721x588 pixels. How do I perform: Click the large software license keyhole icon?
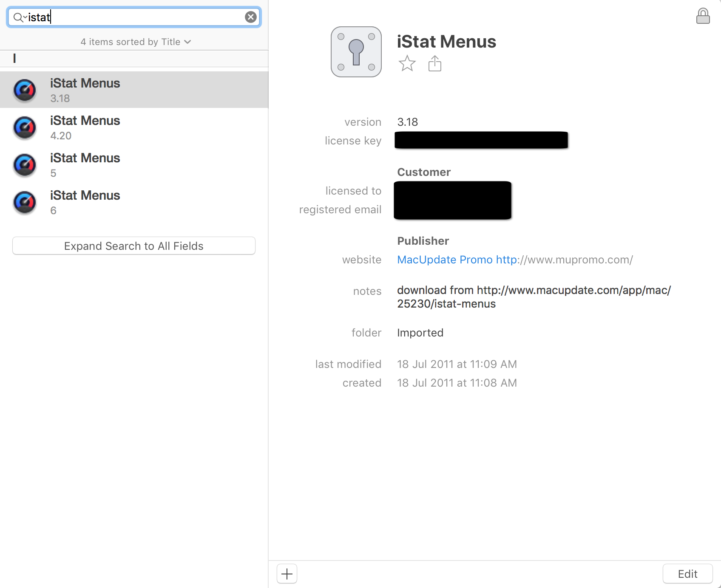tap(356, 52)
